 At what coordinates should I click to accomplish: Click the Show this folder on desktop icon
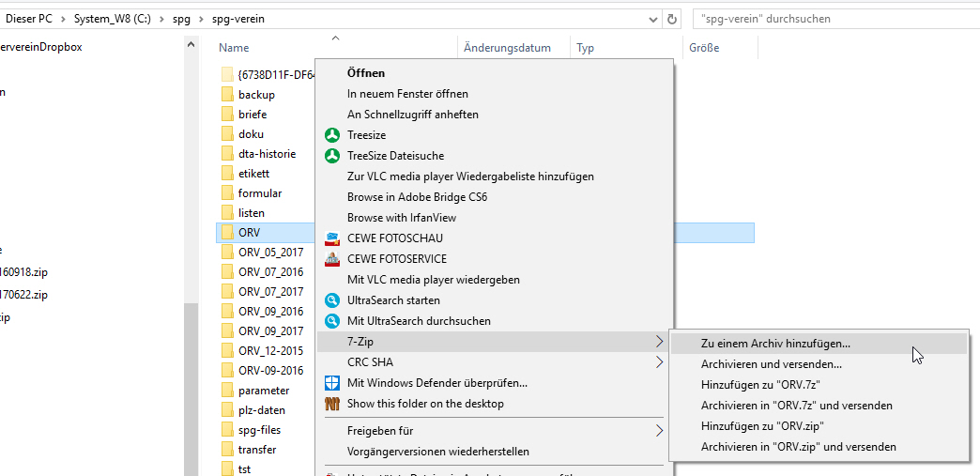(x=331, y=404)
